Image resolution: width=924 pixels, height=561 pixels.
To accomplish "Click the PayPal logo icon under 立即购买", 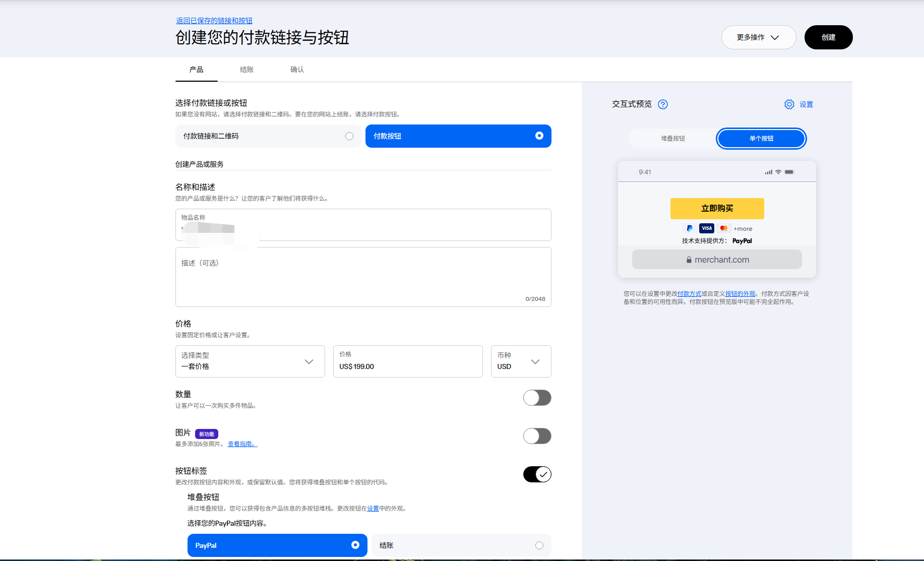I will (690, 228).
